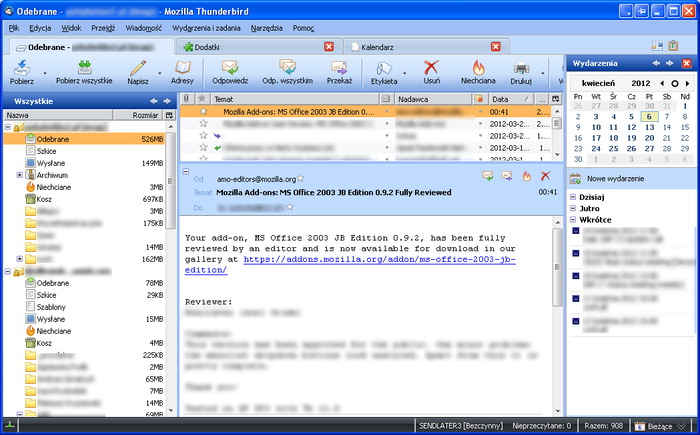Open the Edycja menu
The image size is (700, 435).
click(x=40, y=28)
